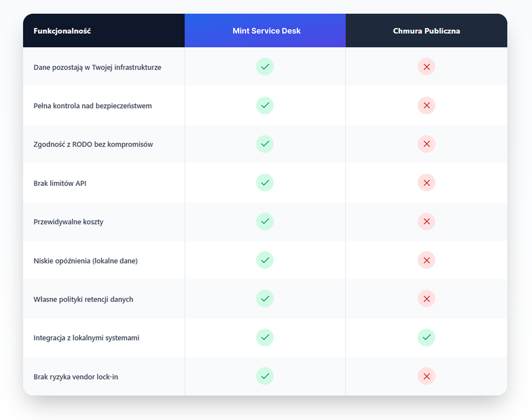Click the Integracja z lokalnymi systemami label
This screenshot has height=420, width=532.
click(x=86, y=338)
